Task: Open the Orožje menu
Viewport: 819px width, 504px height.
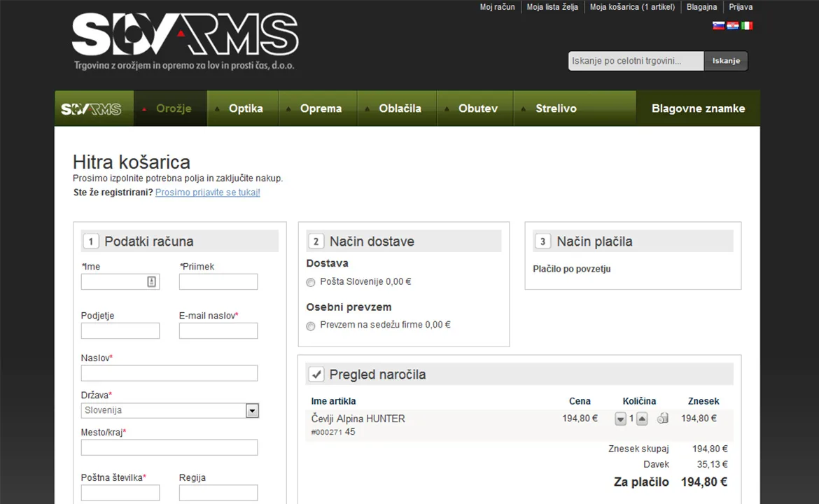Action: tap(170, 108)
